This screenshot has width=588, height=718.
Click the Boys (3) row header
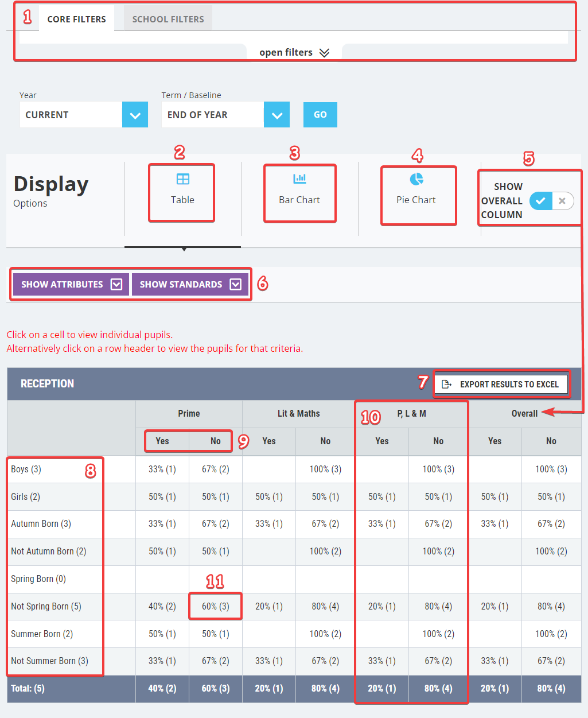pyautogui.click(x=26, y=469)
